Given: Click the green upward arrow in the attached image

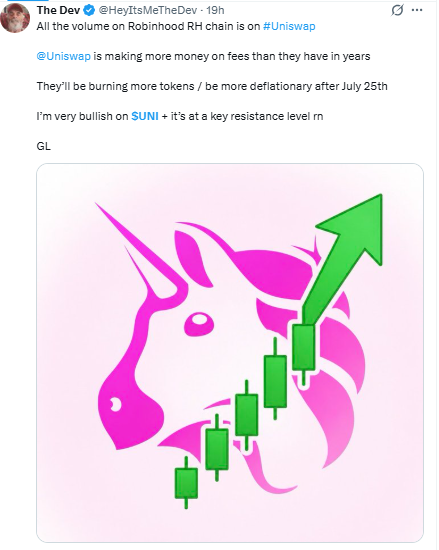Looking at the screenshot, I should click(x=345, y=254).
